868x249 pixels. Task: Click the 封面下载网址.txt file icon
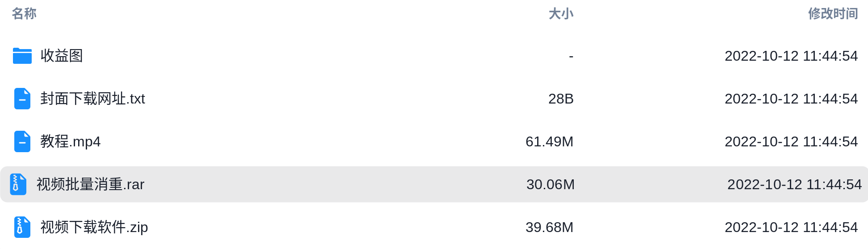[x=22, y=99]
